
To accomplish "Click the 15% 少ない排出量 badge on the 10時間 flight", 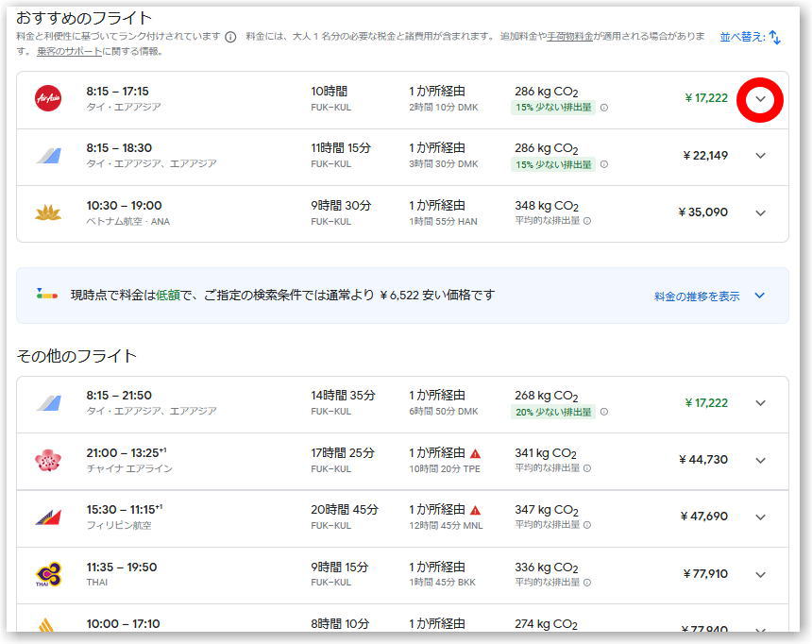I will click(553, 108).
